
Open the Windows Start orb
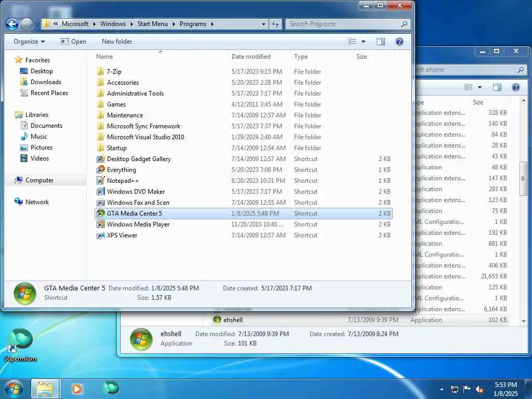[x=14, y=389]
